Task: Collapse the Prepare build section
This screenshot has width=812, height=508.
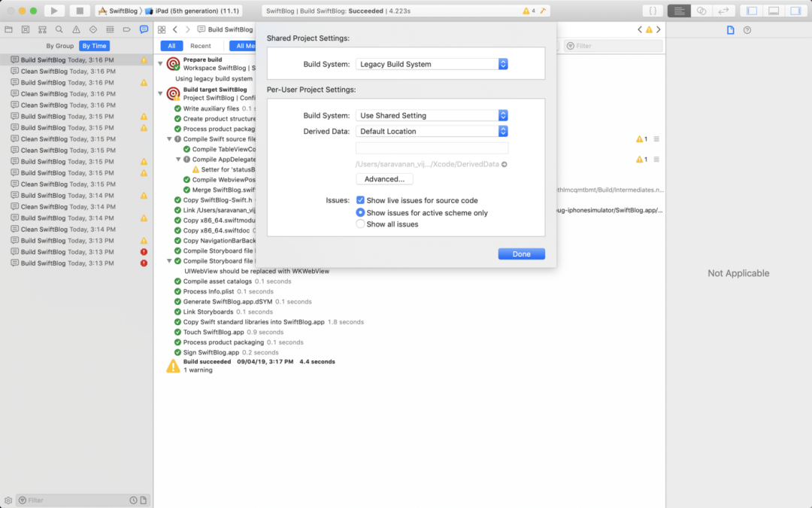Action: 161,63
